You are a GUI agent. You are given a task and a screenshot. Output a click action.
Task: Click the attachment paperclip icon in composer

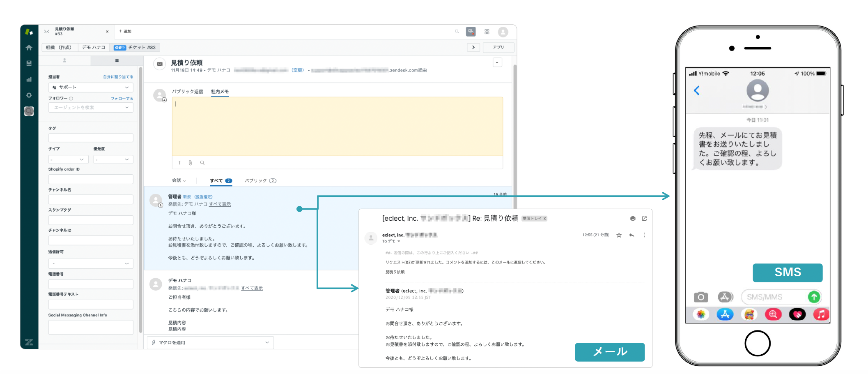[191, 163]
